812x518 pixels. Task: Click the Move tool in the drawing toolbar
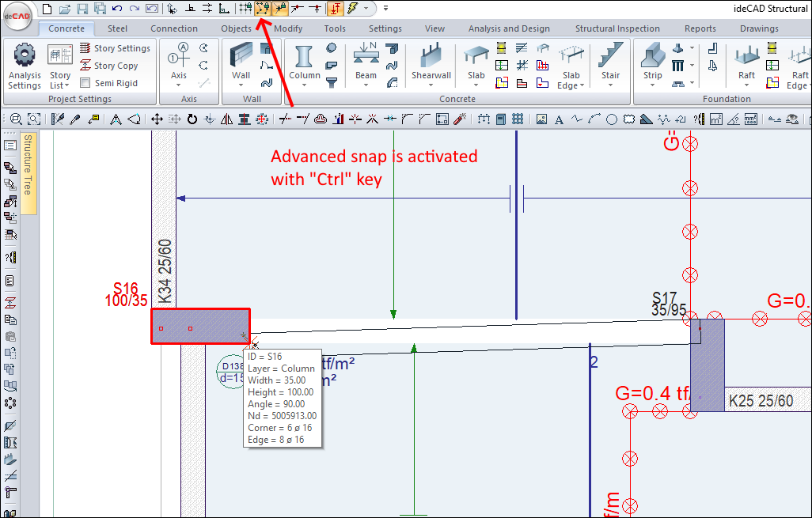157,119
